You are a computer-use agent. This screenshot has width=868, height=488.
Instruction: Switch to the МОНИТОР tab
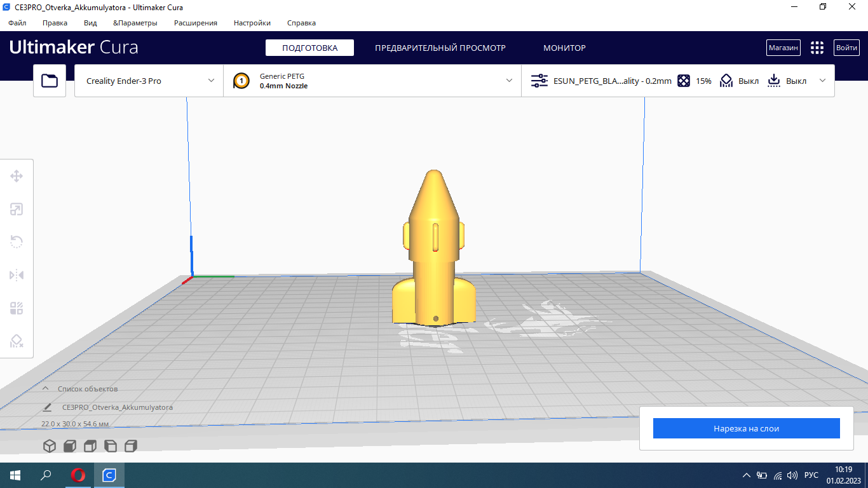(x=564, y=48)
